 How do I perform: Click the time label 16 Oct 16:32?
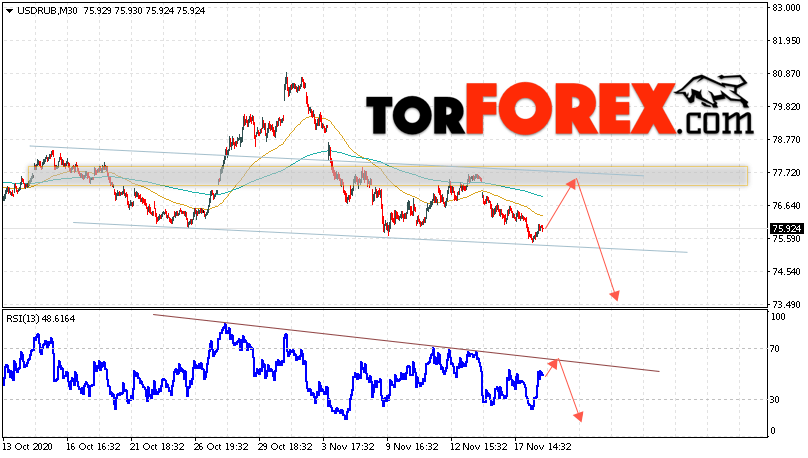(x=93, y=446)
